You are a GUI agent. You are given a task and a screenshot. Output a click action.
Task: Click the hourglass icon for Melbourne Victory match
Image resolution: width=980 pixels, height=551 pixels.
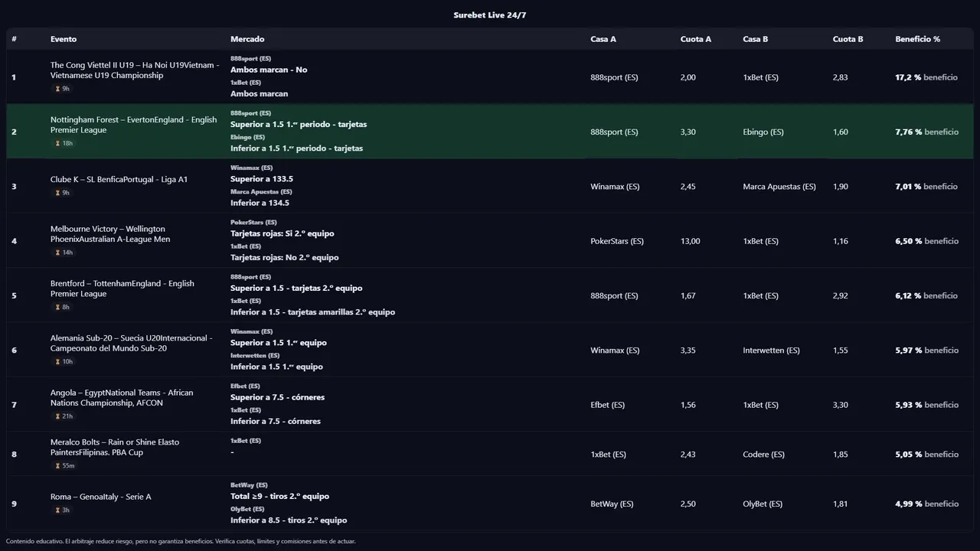click(57, 253)
